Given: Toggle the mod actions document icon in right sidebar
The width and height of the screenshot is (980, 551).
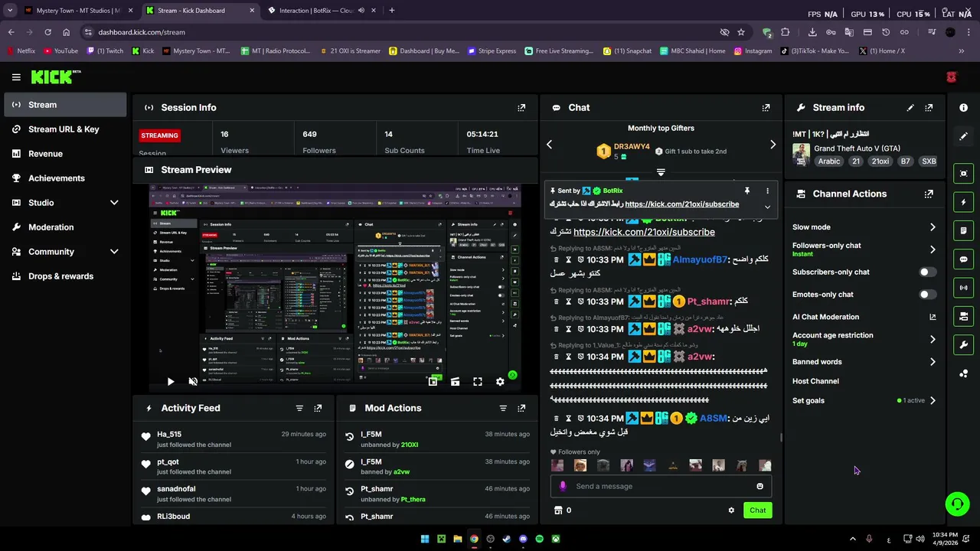Looking at the screenshot, I should click(963, 230).
